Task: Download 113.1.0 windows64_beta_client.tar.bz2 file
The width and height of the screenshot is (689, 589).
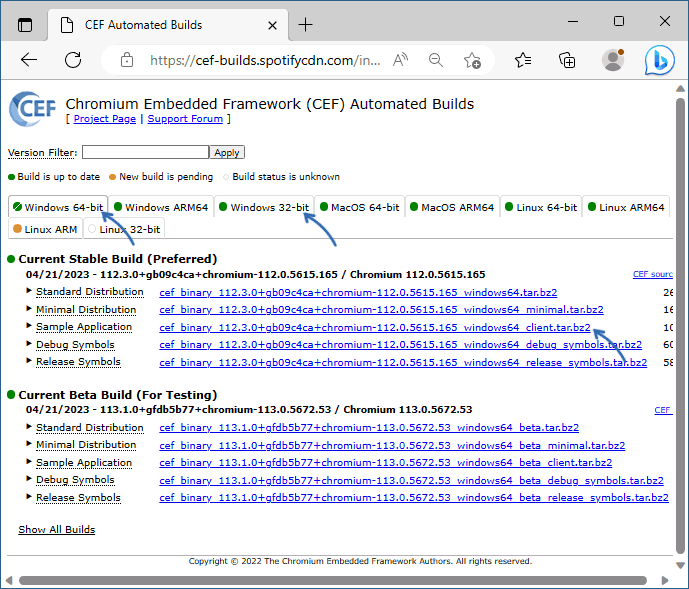Action: pyautogui.click(x=385, y=463)
